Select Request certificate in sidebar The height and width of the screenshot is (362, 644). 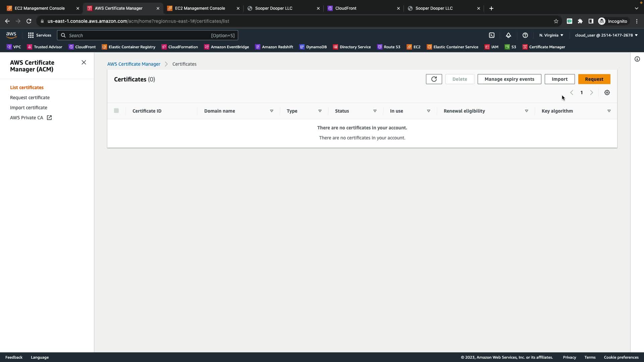30,98
